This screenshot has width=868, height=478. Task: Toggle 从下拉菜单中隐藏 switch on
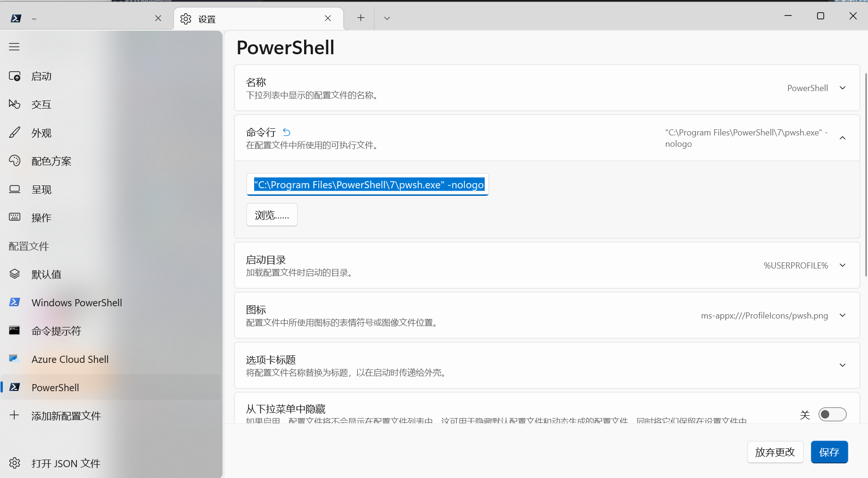tap(832, 414)
